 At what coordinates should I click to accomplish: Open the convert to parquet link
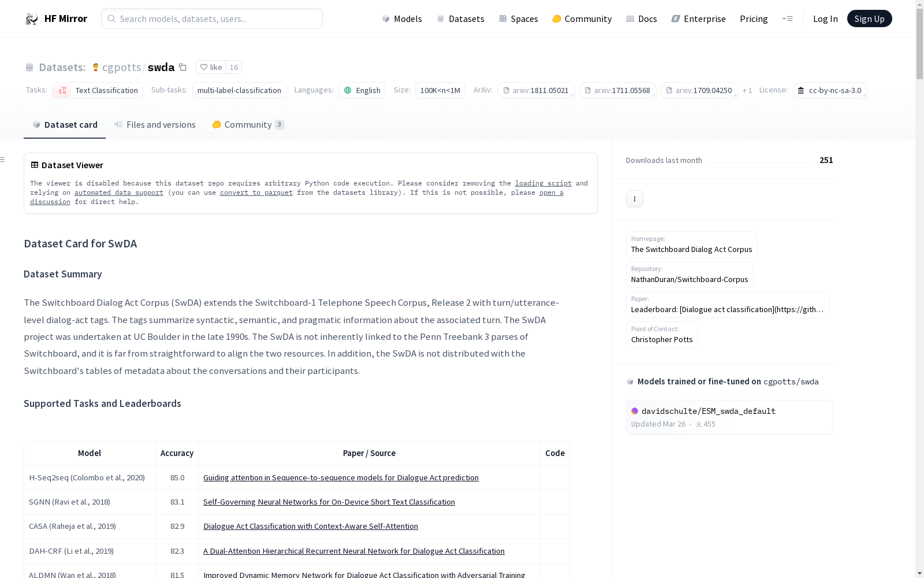tap(256, 192)
